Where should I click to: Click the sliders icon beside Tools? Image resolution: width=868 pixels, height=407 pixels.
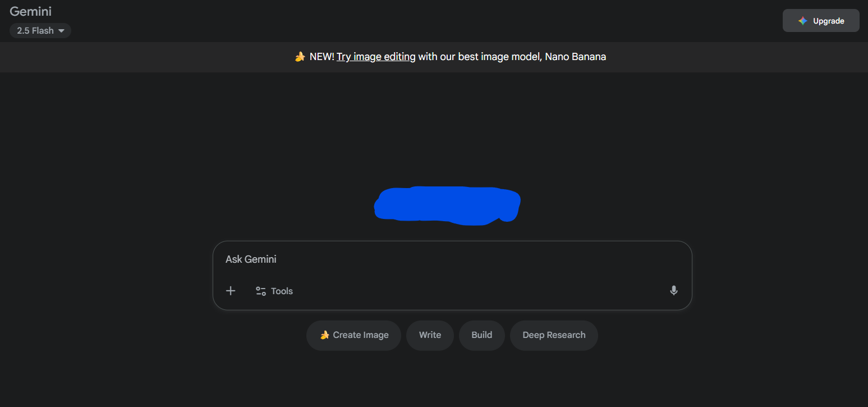[261, 291]
